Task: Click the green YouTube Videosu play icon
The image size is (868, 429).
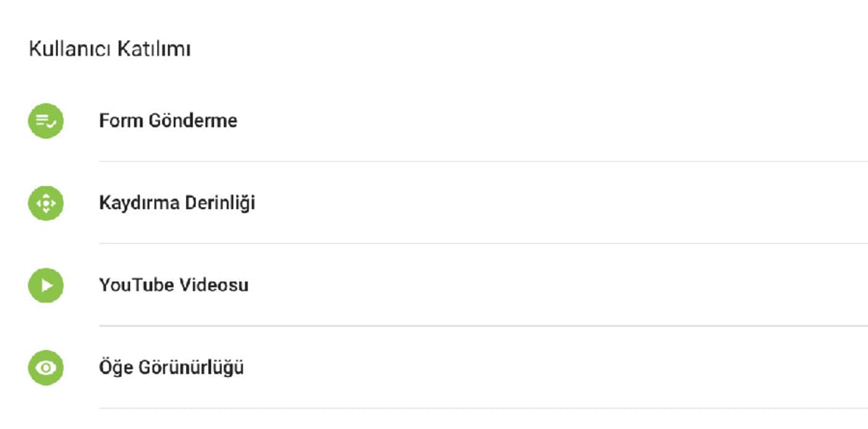Action: (x=46, y=285)
